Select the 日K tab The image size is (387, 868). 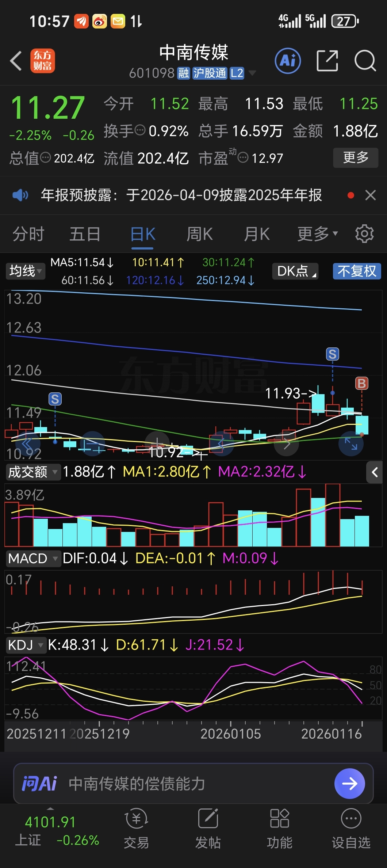pos(143,234)
